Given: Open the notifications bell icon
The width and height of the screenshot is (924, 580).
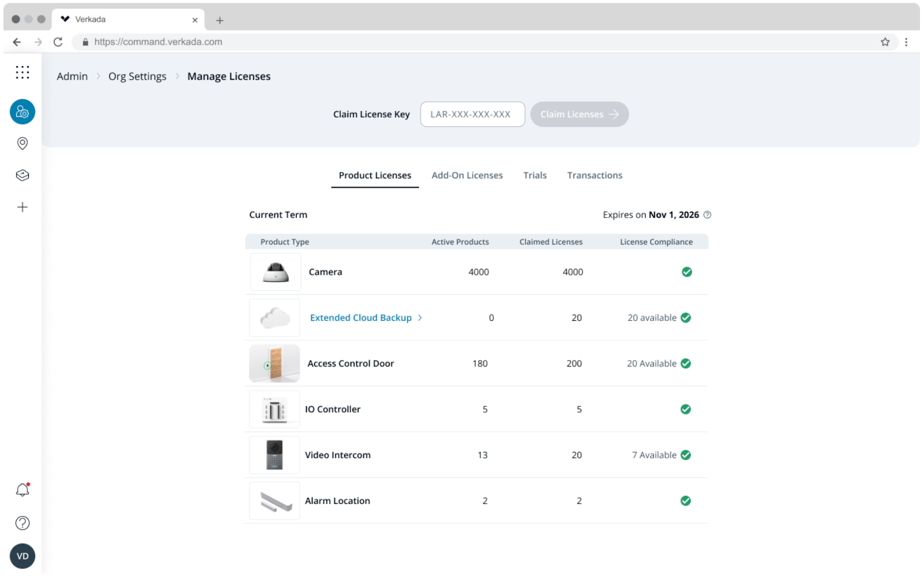Looking at the screenshot, I should (23, 490).
